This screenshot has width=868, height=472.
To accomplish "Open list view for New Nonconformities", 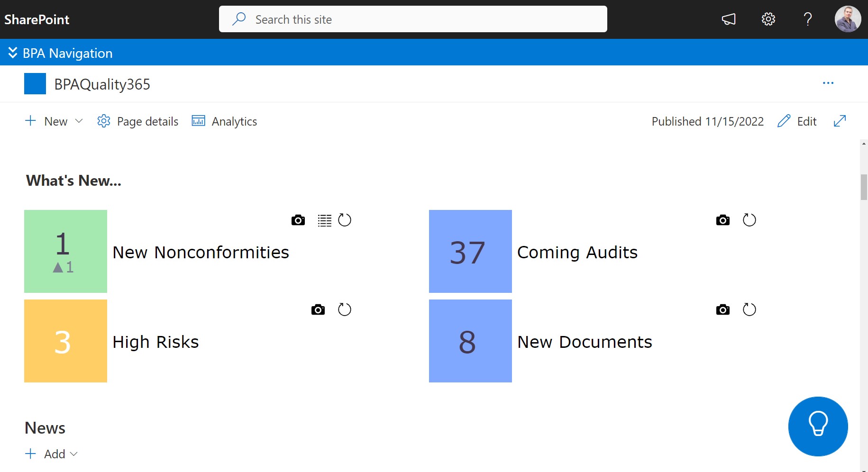I will (325, 220).
